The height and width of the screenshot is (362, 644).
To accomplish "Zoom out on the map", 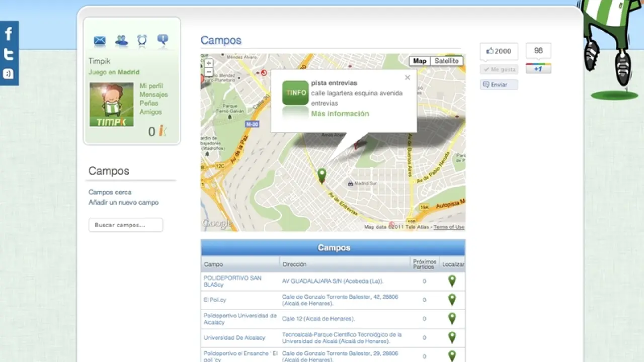I will tap(209, 72).
